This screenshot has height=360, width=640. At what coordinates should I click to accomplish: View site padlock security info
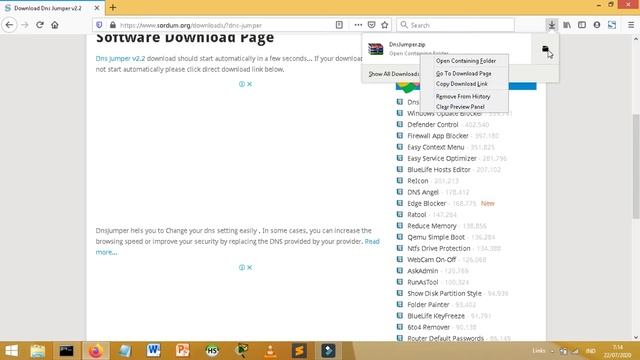point(113,25)
